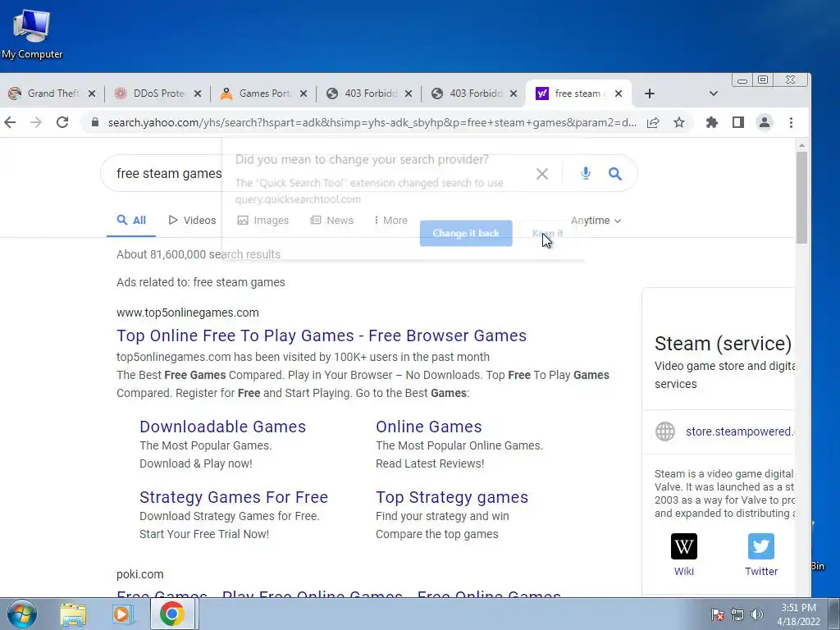Open Chrome's three-dot menu
The image size is (840, 630).
tap(791, 123)
